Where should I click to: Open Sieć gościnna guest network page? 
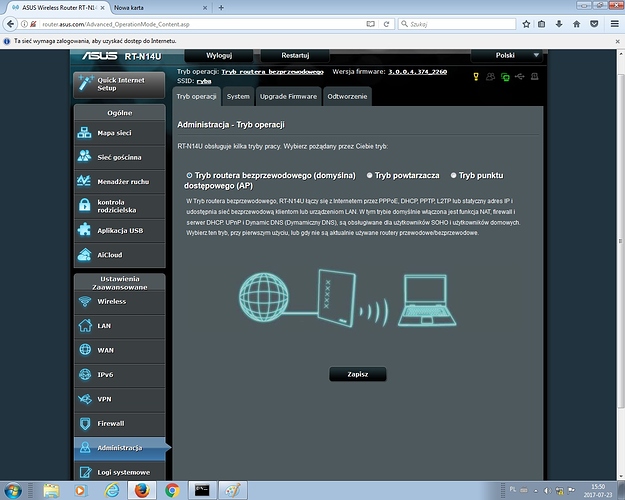pyautogui.click(x=120, y=157)
